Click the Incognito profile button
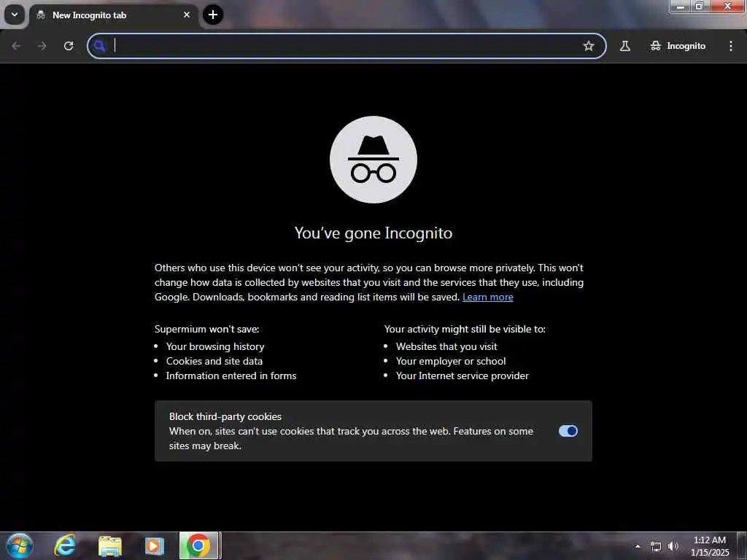747x560 pixels. (x=678, y=46)
